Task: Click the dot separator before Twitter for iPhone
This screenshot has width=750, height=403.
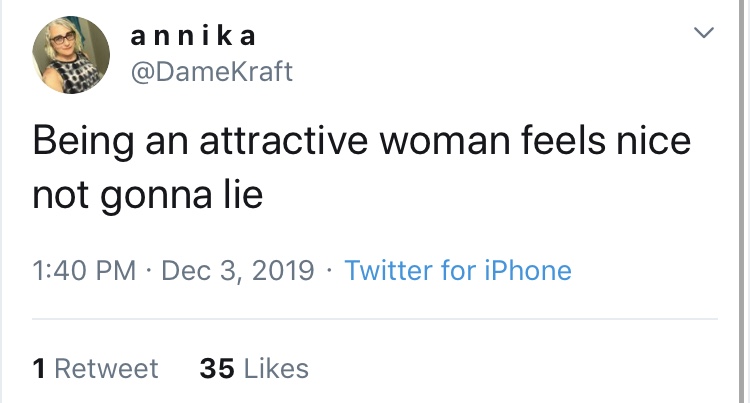Action: 330,271
